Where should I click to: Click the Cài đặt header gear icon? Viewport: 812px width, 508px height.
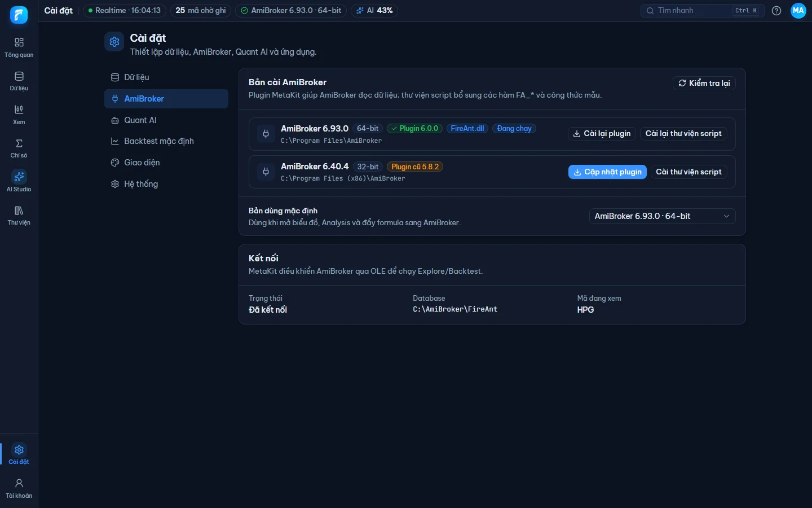(114, 42)
